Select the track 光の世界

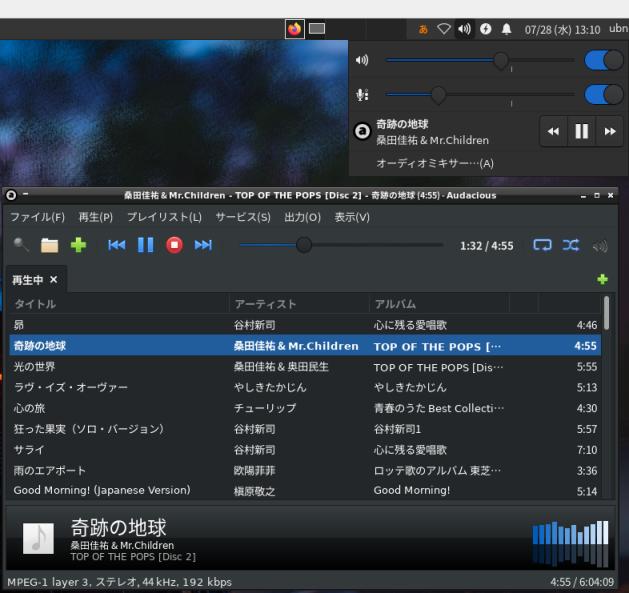pyautogui.click(x=305, y=366)
